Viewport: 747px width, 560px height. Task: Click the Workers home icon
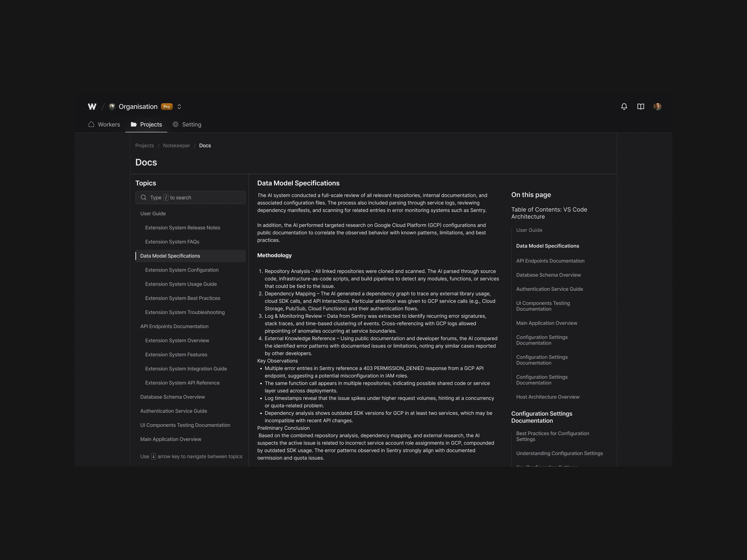coord(91,124)
